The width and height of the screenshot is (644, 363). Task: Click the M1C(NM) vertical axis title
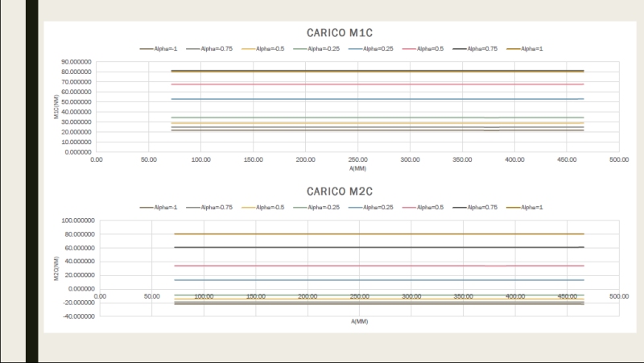tap(56, 107)
